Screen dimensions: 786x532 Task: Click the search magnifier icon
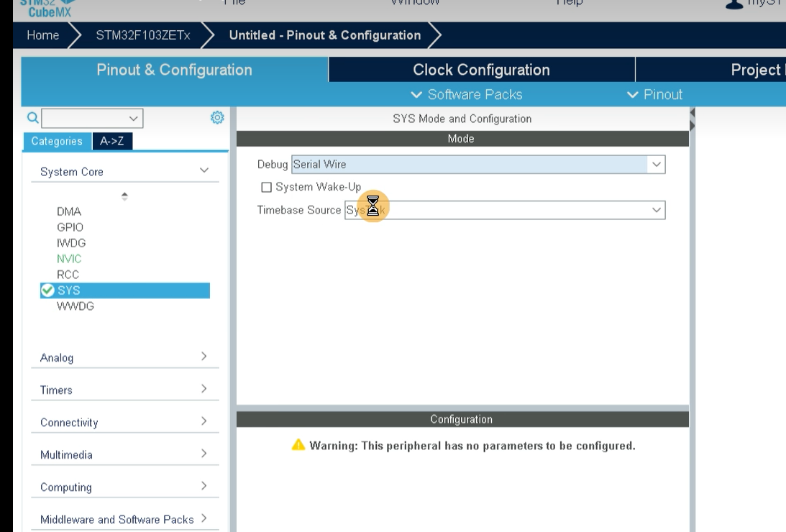[x=32, y=118]
